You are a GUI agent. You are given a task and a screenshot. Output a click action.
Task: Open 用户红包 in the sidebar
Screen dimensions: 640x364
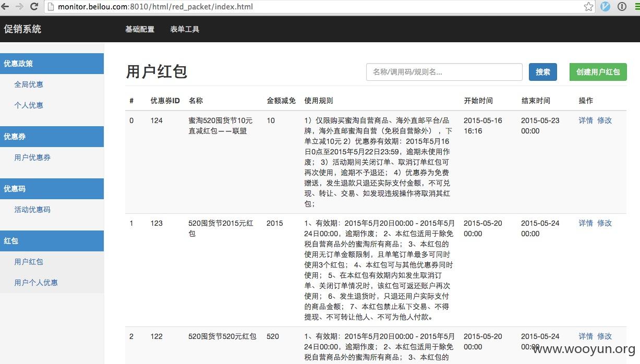tap(29, 262)
